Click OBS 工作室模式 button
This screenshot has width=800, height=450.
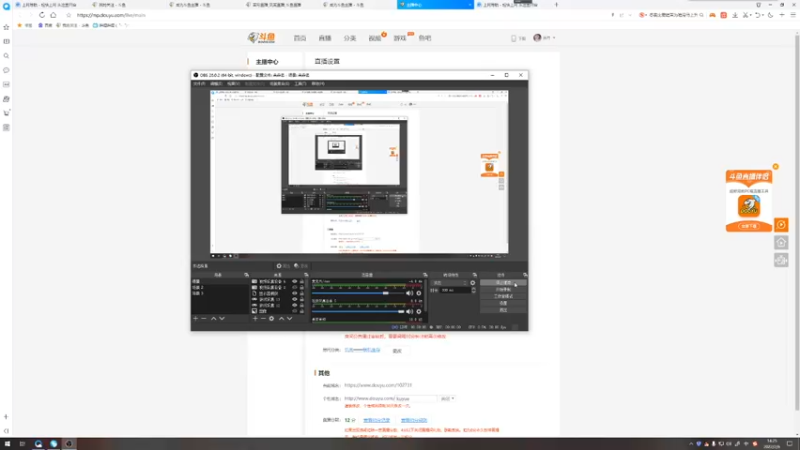[x=503, y=296]
